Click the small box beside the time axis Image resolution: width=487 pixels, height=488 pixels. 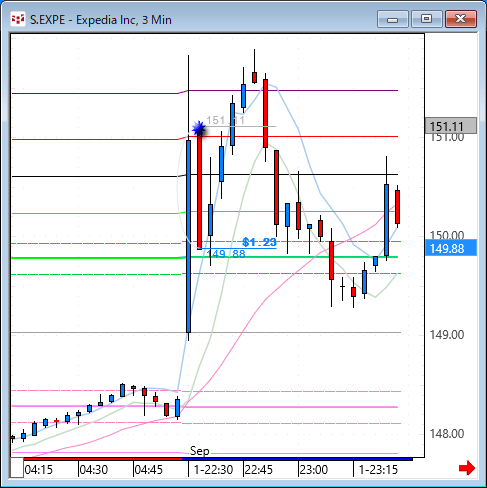pos(17,468)
